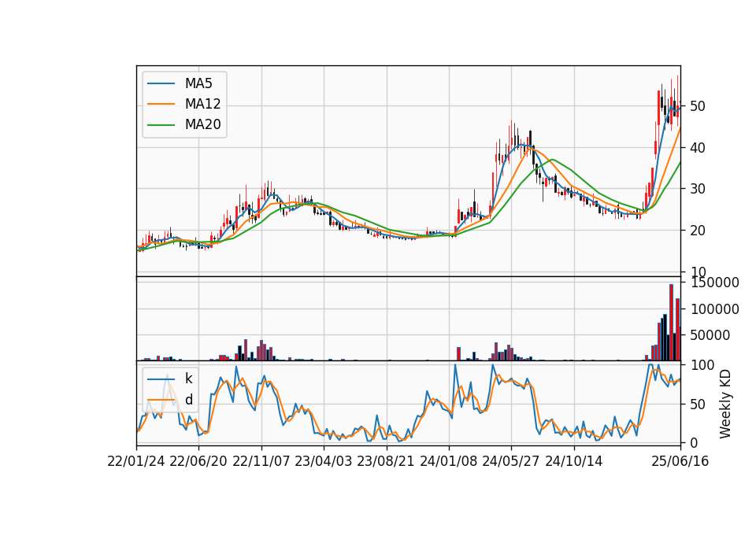Click the volume axis value 100000
Image resolution: width=756 pixels, height=543 pixels.
coord(714,309)
